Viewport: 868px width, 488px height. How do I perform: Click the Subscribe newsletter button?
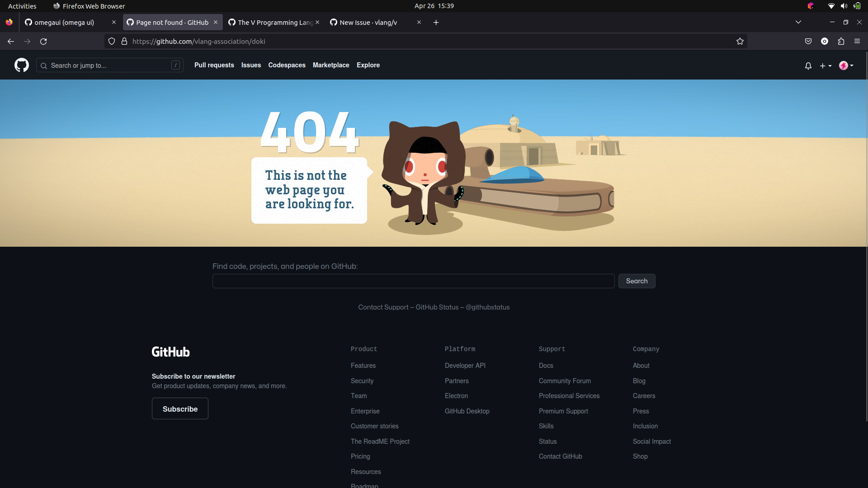click(x=179, y=408)
